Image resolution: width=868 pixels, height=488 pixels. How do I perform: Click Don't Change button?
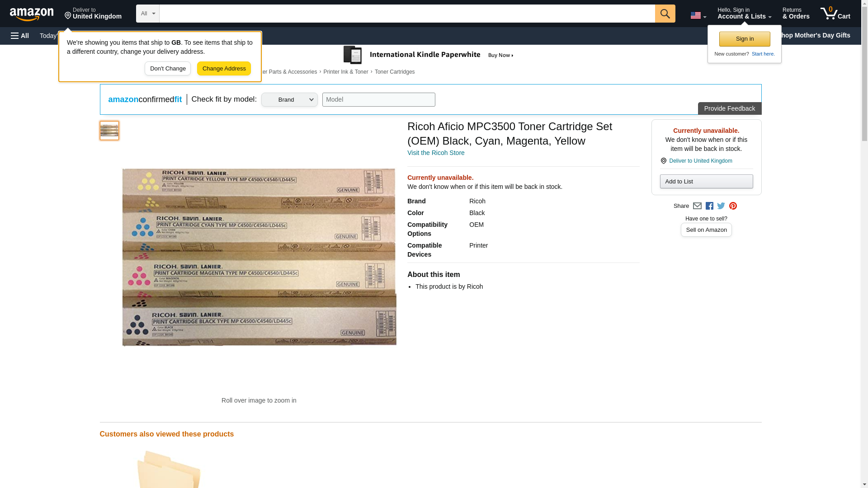168,69
